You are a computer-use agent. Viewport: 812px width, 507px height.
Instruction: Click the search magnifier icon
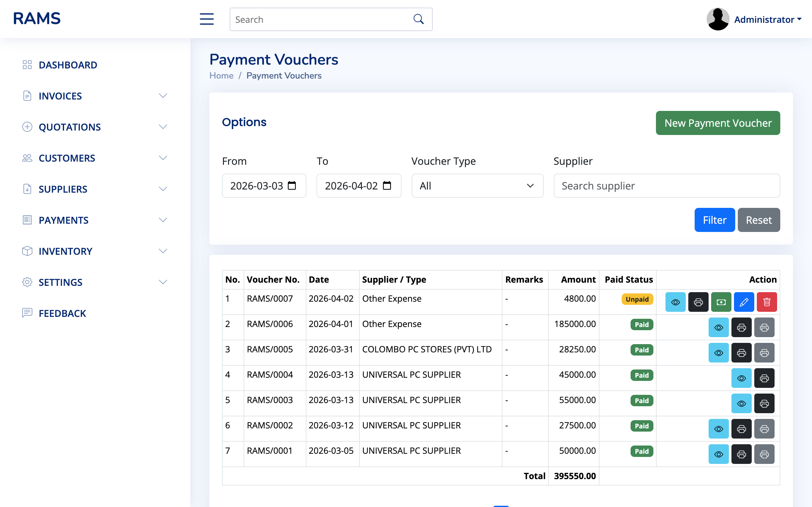coord(418,19)
